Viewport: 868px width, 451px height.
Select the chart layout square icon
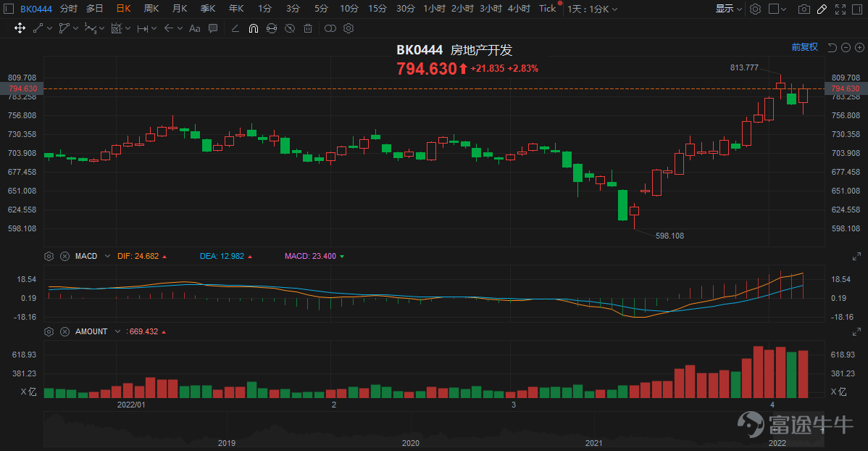(773, 9)
